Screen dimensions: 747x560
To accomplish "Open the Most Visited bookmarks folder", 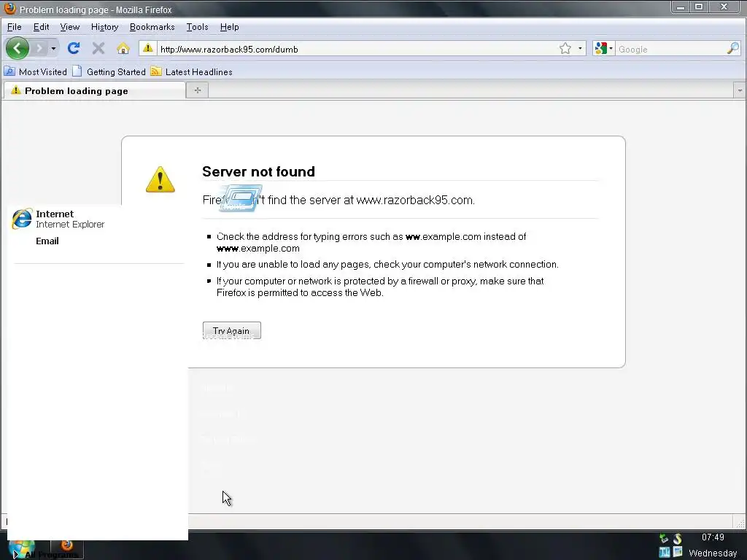I will click(36, 72).
